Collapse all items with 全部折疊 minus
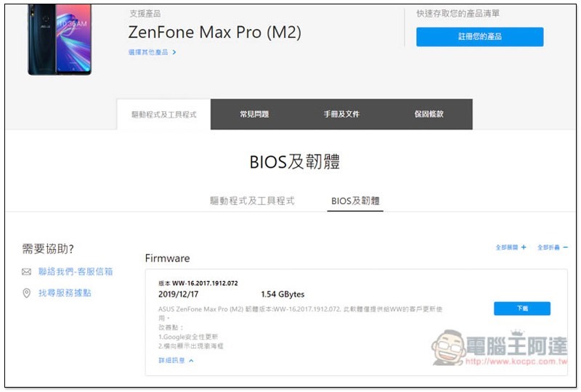The image size is (581, 392). pyautogui.click(x=553, y=248)
